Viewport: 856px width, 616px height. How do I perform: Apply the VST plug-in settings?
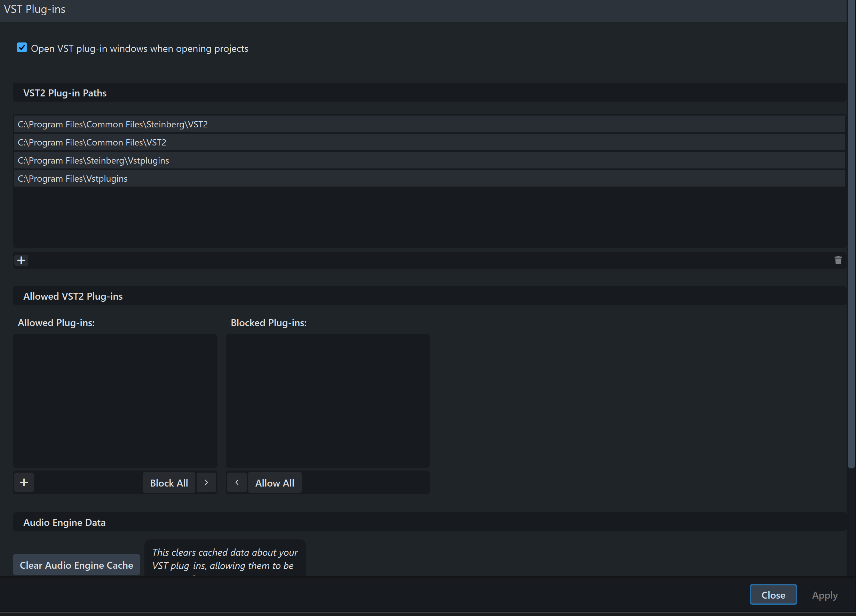point(824,595)
